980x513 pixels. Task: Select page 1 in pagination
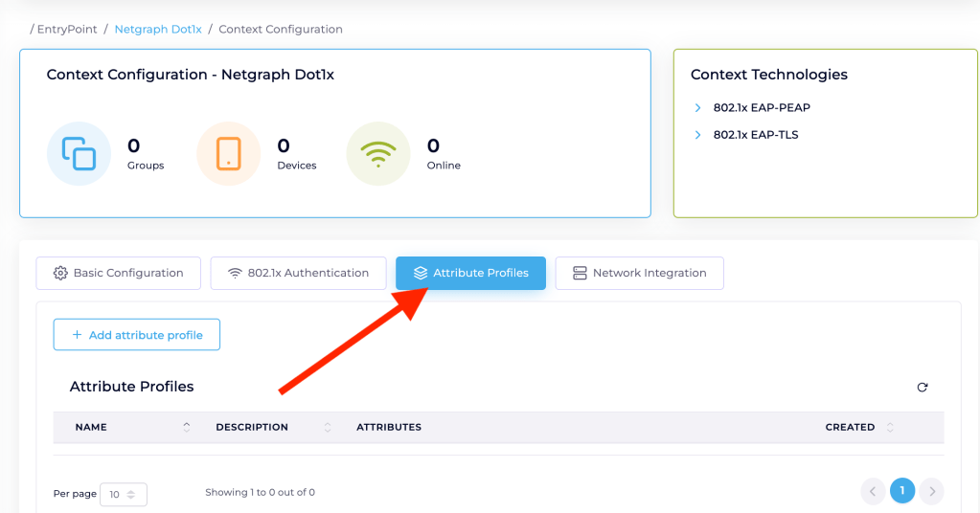[901, 491]
